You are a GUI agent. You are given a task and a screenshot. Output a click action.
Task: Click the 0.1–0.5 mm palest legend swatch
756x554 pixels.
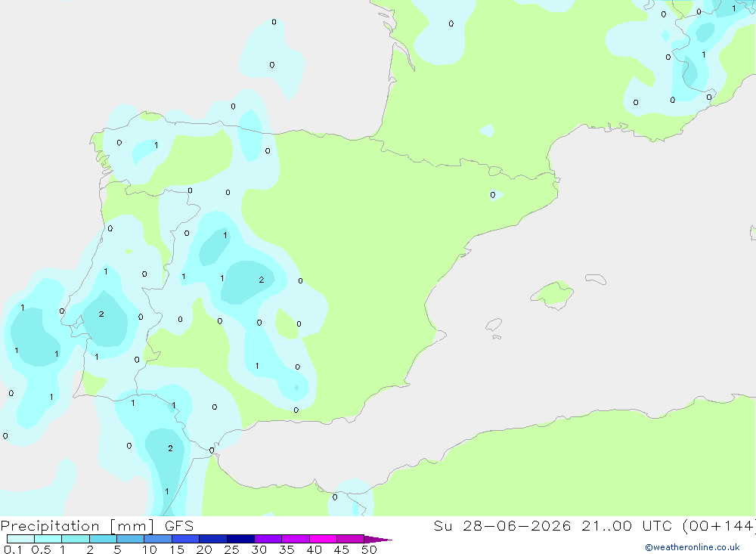(20, 539)
